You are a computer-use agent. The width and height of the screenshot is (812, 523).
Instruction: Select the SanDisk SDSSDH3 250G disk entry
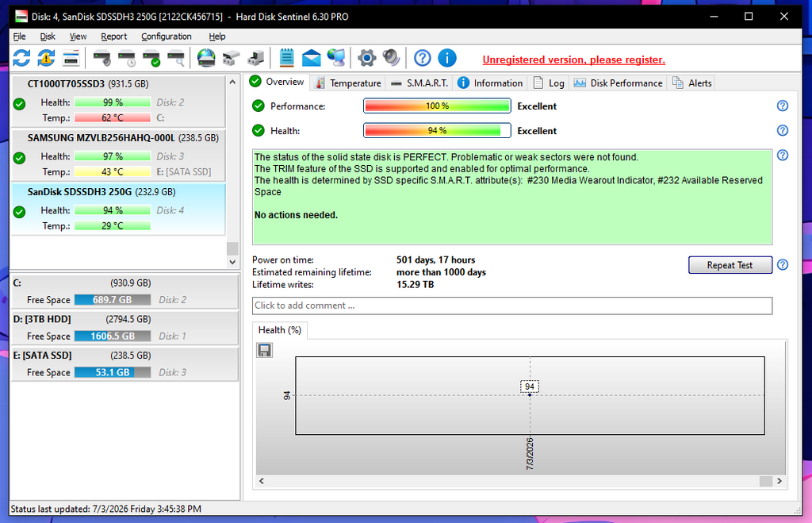coord(118,209)
